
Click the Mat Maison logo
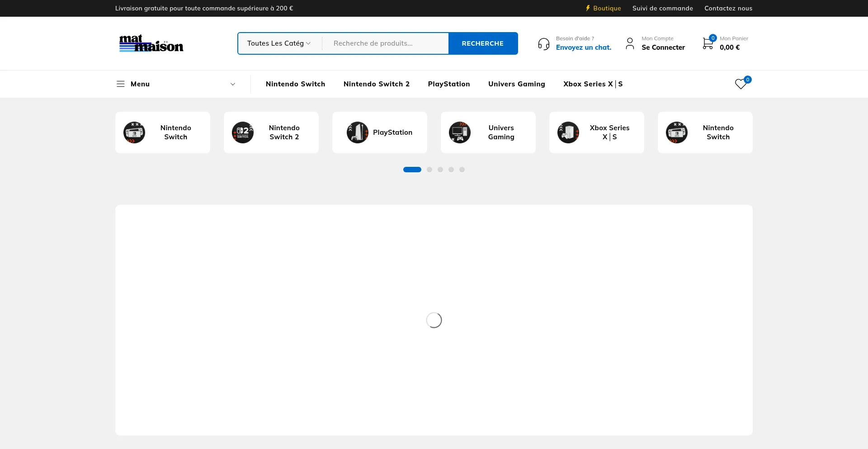pos(151,43)
